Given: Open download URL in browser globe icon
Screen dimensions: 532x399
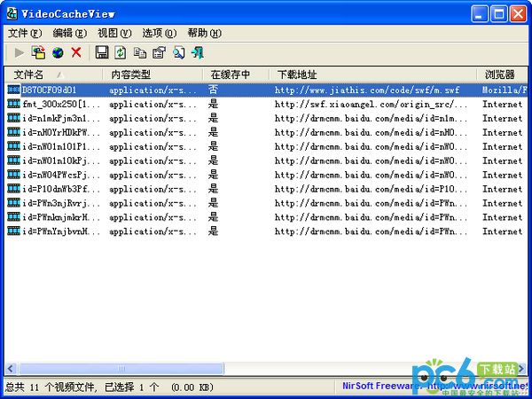Looking at the screenshot, I should click(x=58, y=52).
